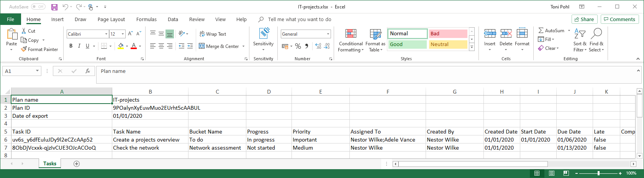Switch to the Review tab
The height and width of the screenshot is (178, 644).
(x=197, y=20)
